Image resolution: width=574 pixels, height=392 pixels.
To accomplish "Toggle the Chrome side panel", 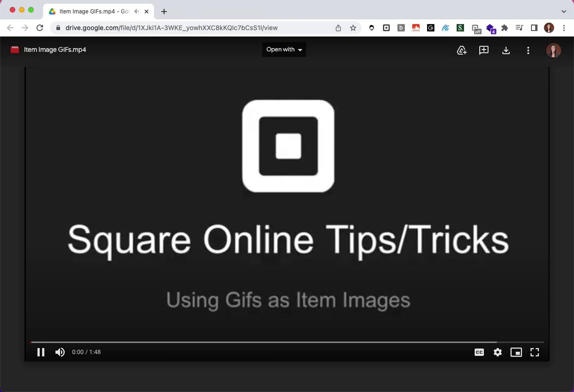I will (534, 28).
